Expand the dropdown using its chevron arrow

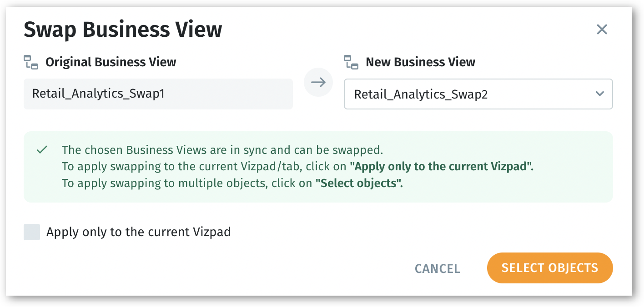pyautogui.click(x=599, y=94)
